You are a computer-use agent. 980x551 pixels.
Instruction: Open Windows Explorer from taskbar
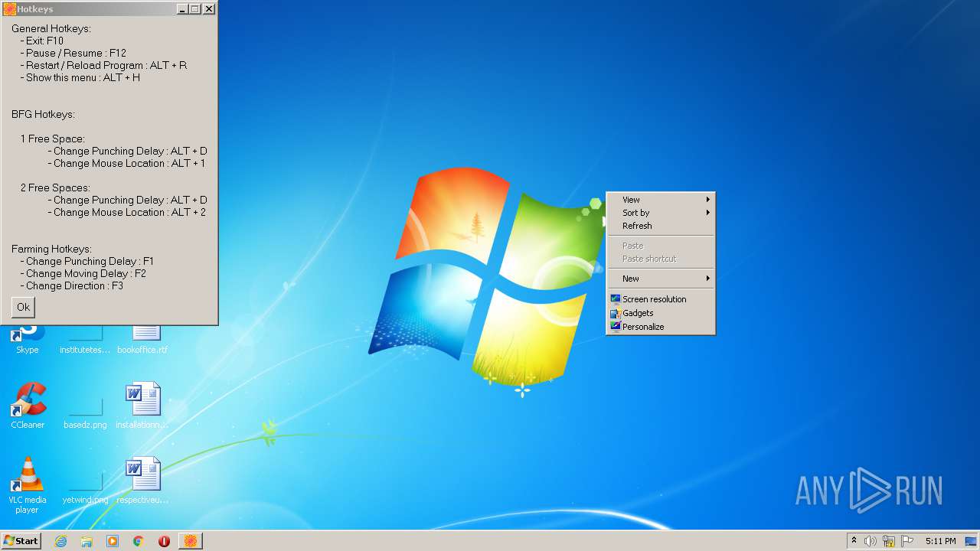pos(87,541)
